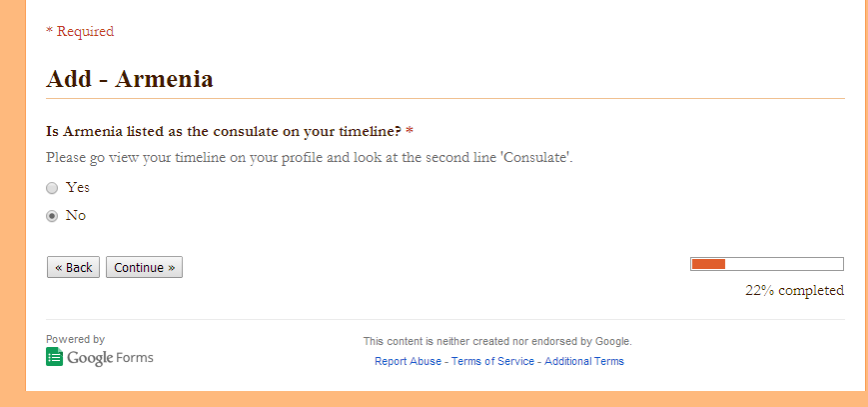
Task: Click the Continue button
Action: point(144,267)
